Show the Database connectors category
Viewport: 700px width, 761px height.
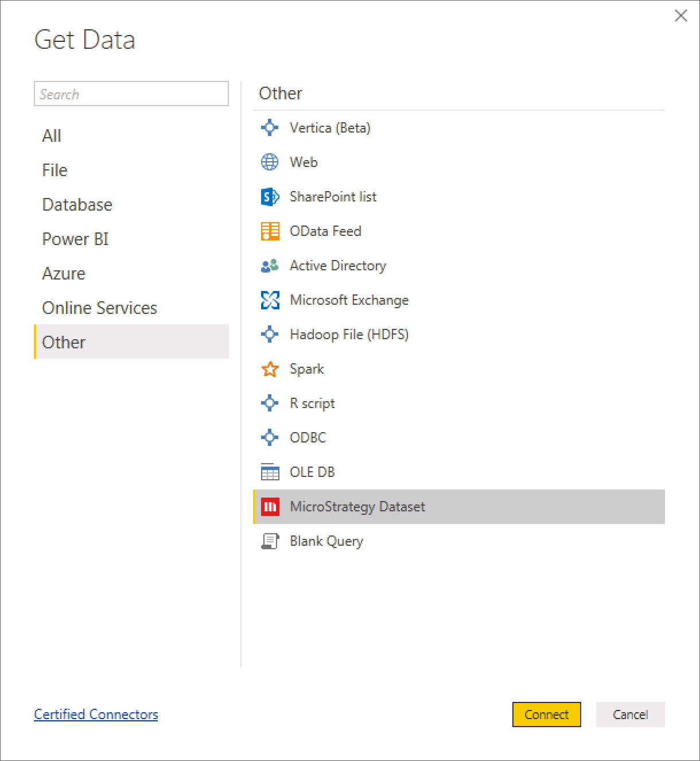pos(77,205)
